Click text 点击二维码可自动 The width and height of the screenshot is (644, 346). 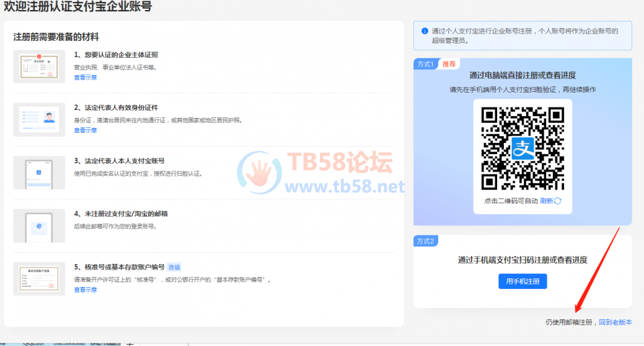point(511,200)
